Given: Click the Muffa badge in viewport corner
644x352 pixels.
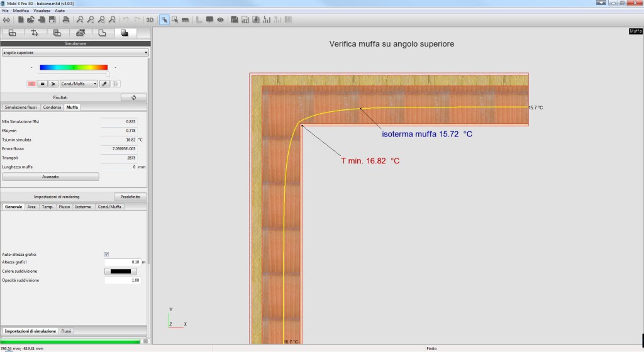Looking at the screenshot, I should click(x=635, y=31).
